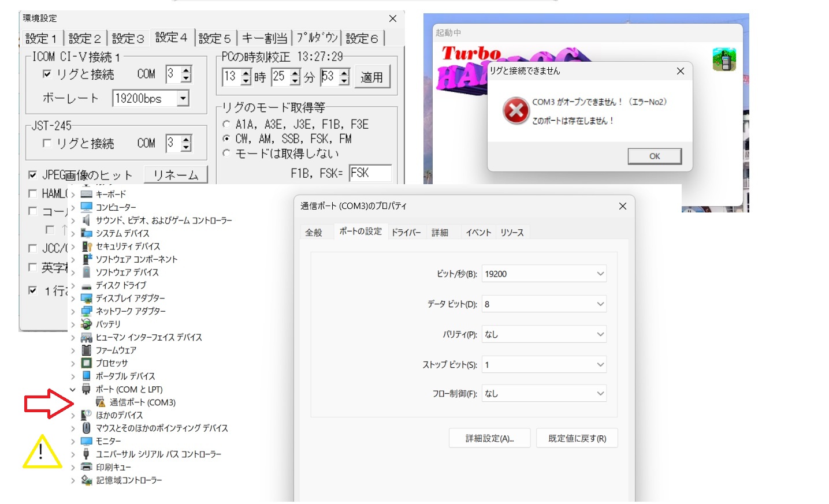Click the ソフトウェア デバイス icon

click(x=87, y=272)
